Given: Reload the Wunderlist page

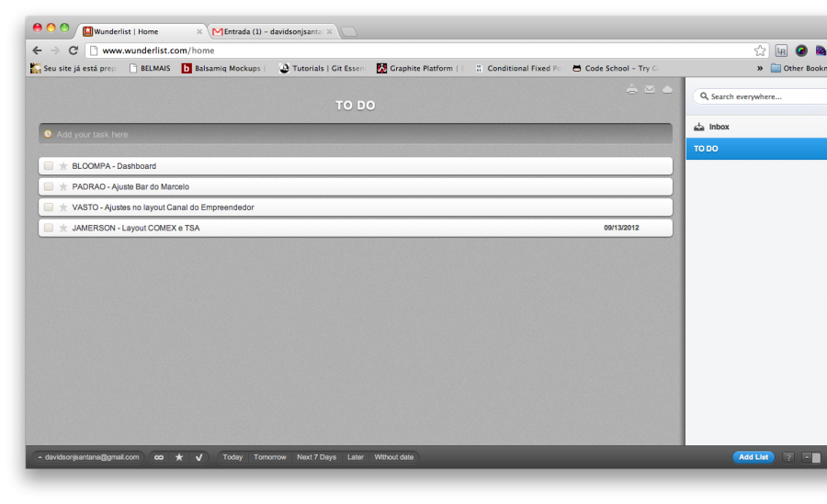Looking at the screenshot, I should pos(74,50).
